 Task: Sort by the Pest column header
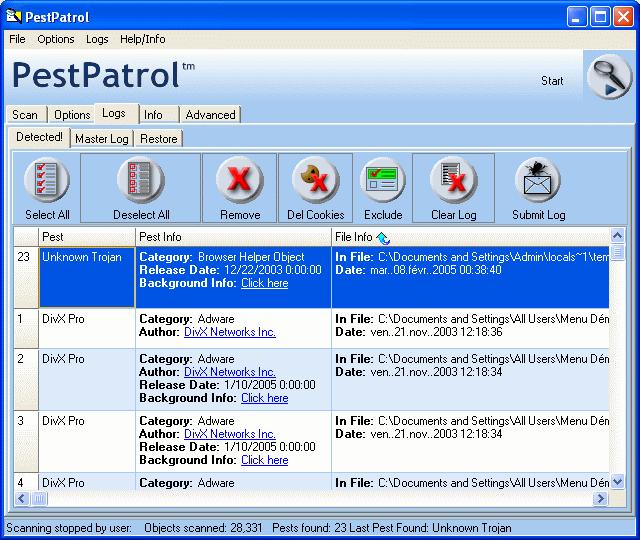pos(87,237)
